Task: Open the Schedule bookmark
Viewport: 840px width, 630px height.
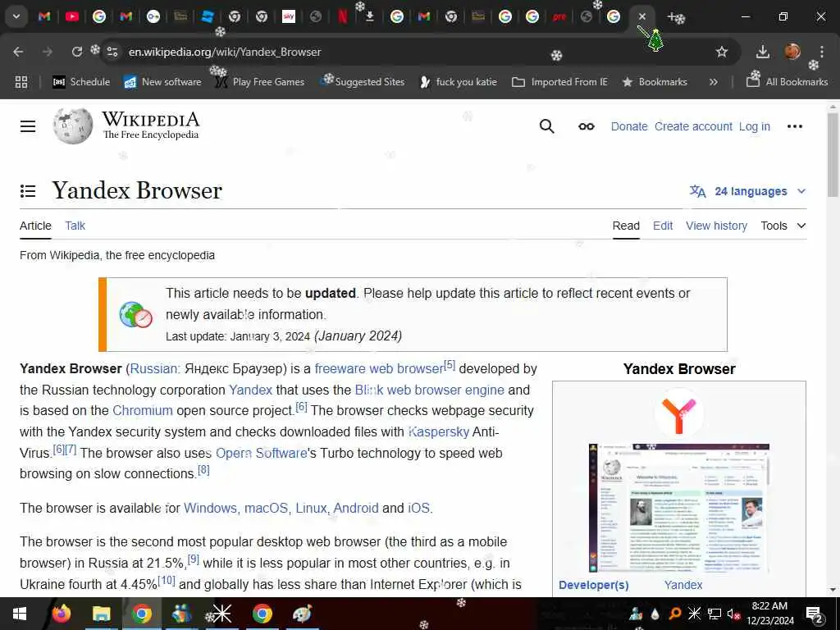Action: point(81,82)
